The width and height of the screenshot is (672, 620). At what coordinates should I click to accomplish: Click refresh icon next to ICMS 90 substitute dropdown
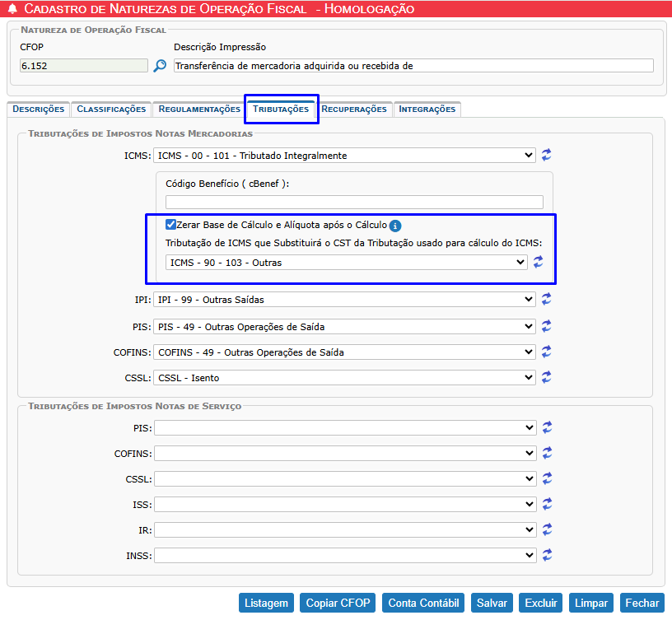click(x=539, y=262)
